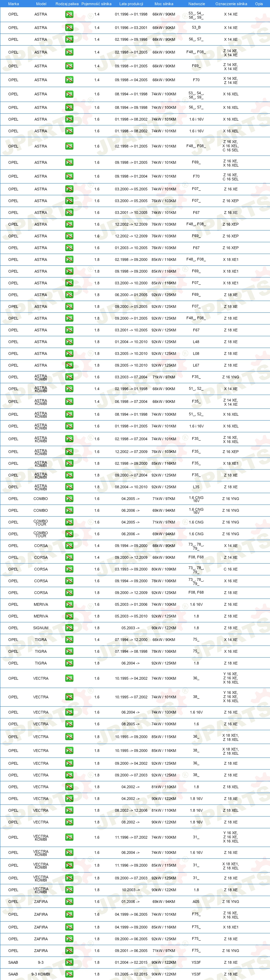Select the 08.2002 -> 12.2006 production years cell
This screenshot has height=980, width=270.
point(131,810)
